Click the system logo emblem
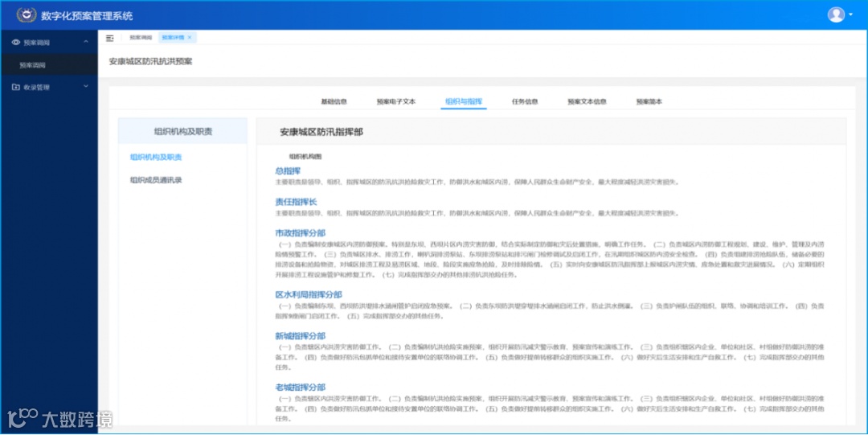Viewport: 868px width, 435px height. tap(26, 15)
